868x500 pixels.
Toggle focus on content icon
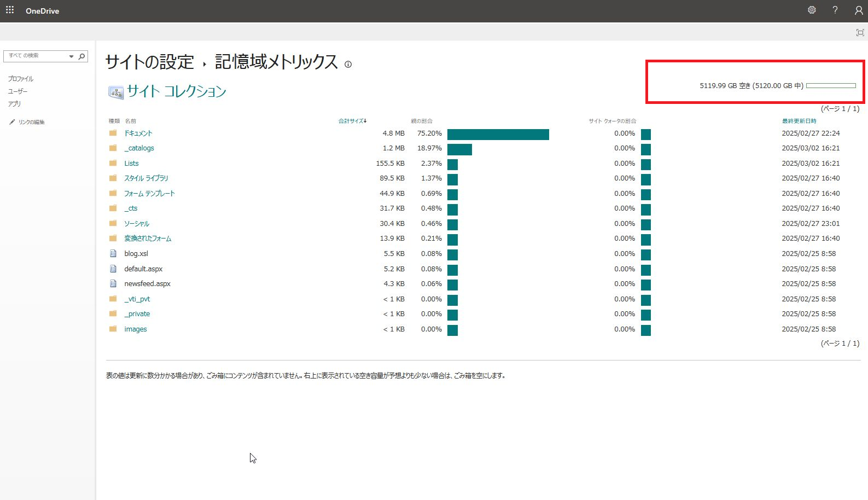pos(860,33)
